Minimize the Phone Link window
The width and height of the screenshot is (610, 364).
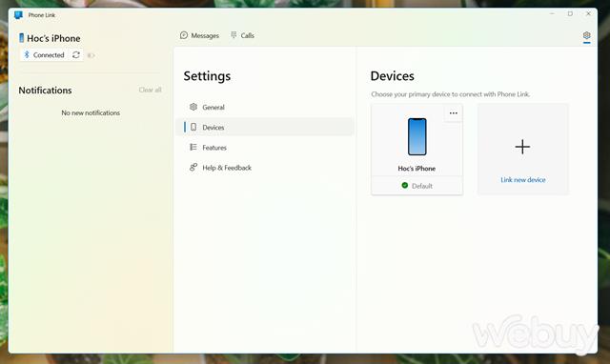point(552,13)
